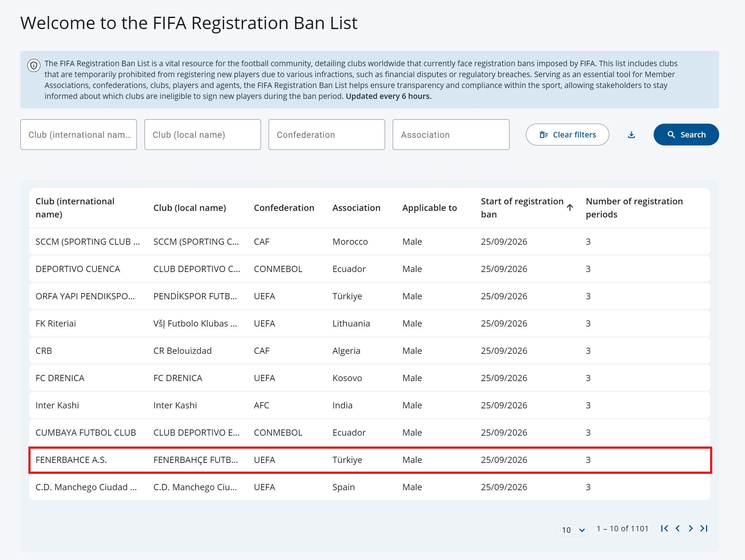745x560 pixels.
Task: Select the C.D. Manchego Ciudad ... international name cell
Action: 86,487
